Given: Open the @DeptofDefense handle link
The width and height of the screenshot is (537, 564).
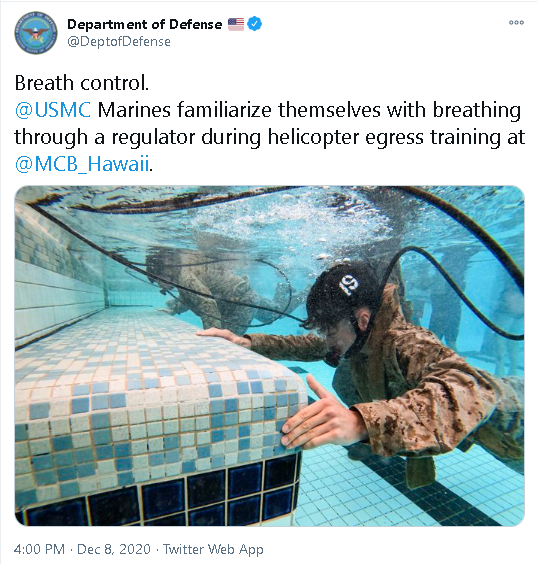Looking at the screenshot, I should (119, 42).
